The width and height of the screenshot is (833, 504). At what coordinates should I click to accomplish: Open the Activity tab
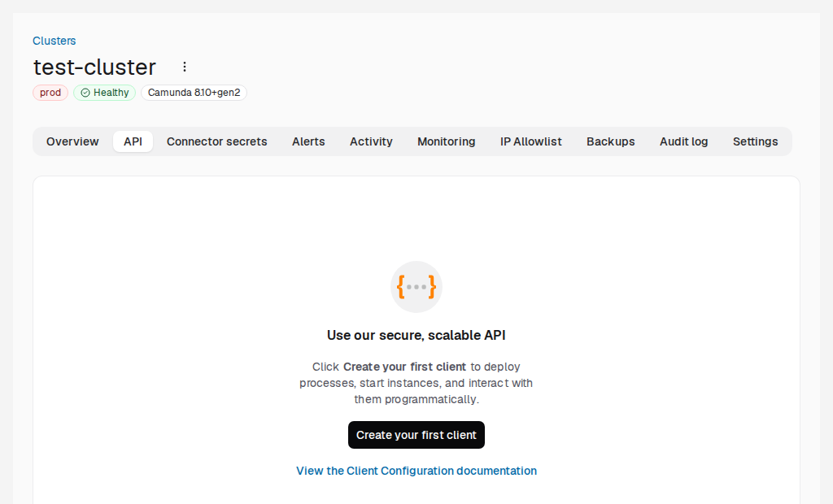click(371, 141)
